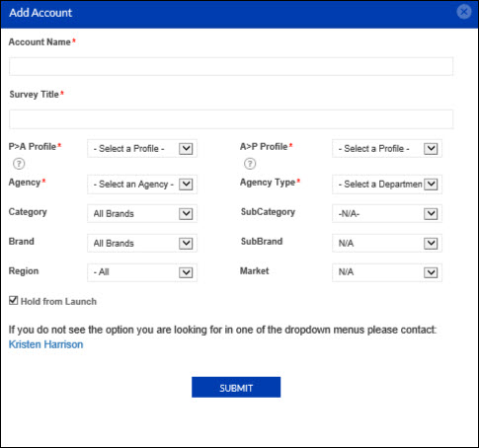Open the P>A Profile dropdown

point(142,149)
